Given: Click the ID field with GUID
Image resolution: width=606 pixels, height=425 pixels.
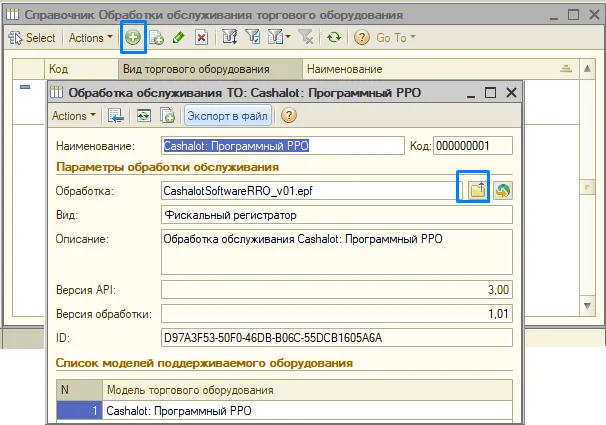Looking at the screenshot, I should 337,338.
